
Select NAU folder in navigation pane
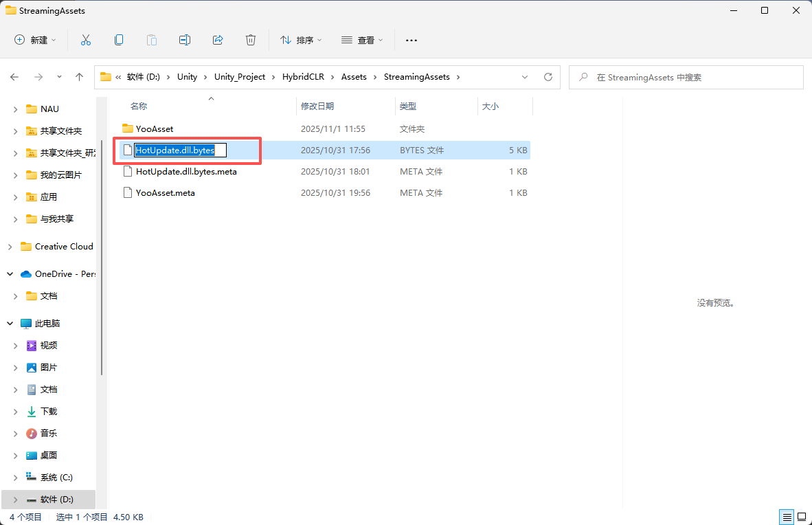49,109
